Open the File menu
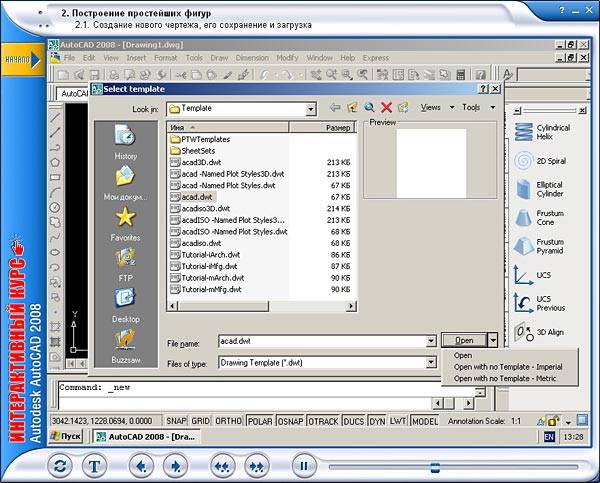 pos(69,58)
